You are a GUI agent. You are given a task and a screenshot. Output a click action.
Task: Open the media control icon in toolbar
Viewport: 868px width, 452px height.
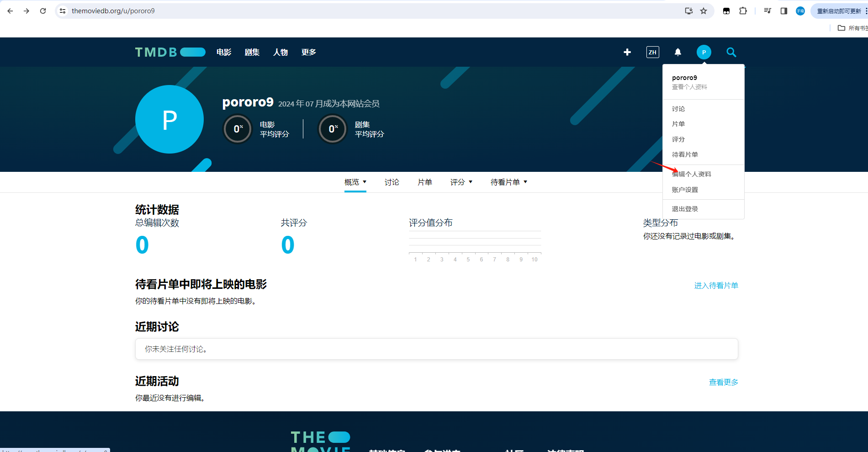[x=767, y=11]
